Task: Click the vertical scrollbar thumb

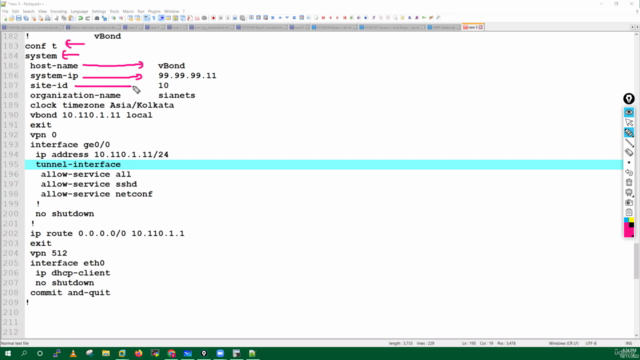Action: coord(636,261)
